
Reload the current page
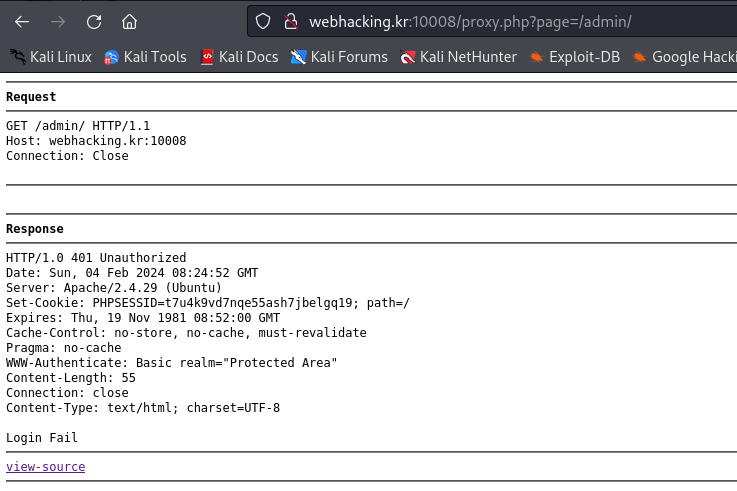[x=94, y=22]
